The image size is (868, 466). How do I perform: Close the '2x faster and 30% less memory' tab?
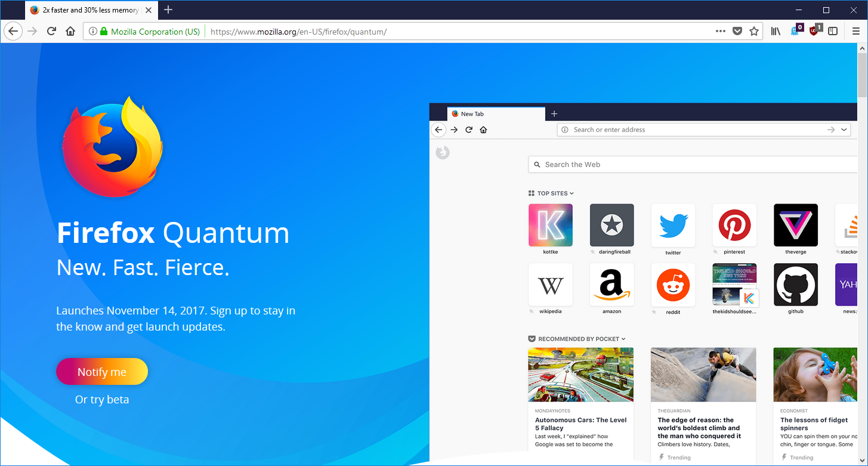pos(149,10)
